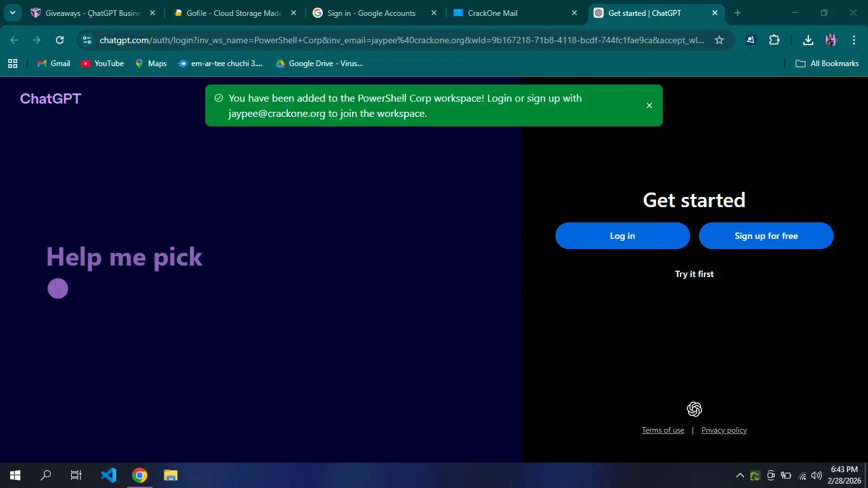Open the pinned extension next to the address bar

point(750,40)
